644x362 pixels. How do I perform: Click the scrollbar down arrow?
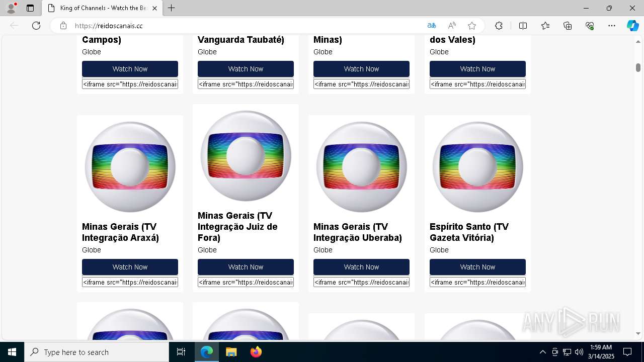point(638,333)
